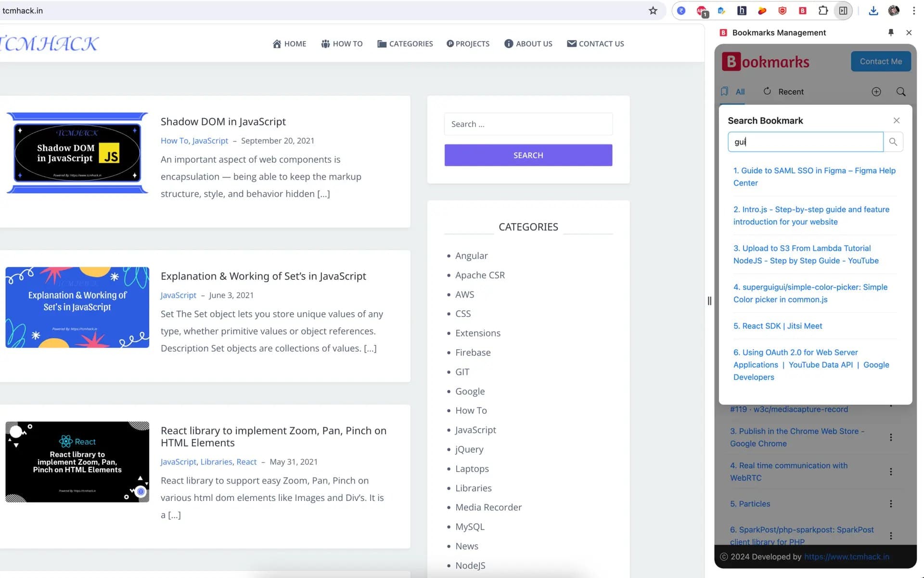Open the CONTACT US menu item
The height and width of the screenshot is (578, 924).
coord(595,44)
